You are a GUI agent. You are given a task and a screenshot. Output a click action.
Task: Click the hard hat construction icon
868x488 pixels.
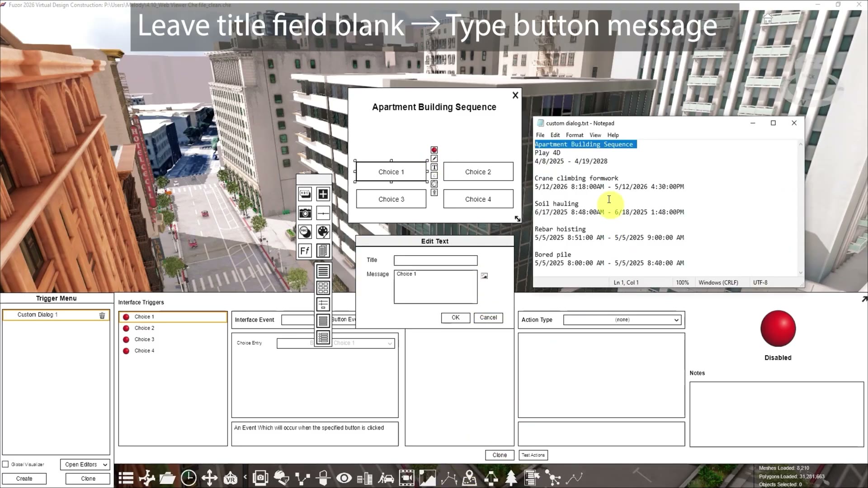coord(281,478)
